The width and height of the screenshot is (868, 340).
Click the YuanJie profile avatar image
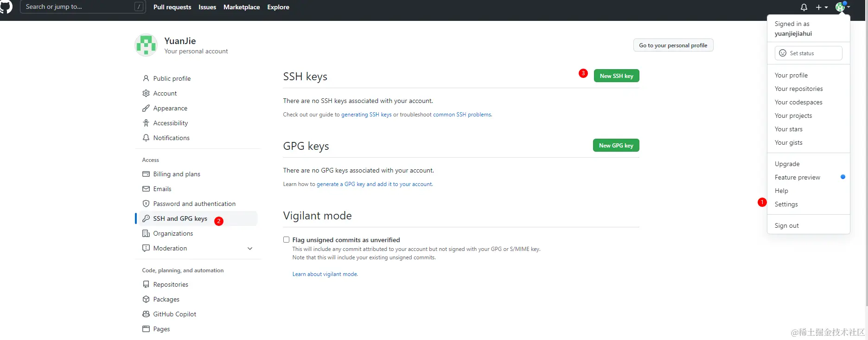(x=146, y=45)
